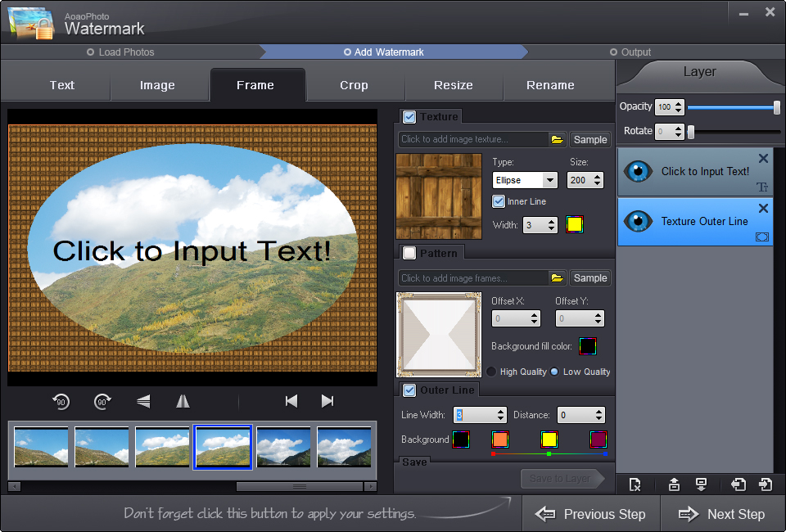Click the texture Sample button
786x532 pixels.
tap(589, 139)
